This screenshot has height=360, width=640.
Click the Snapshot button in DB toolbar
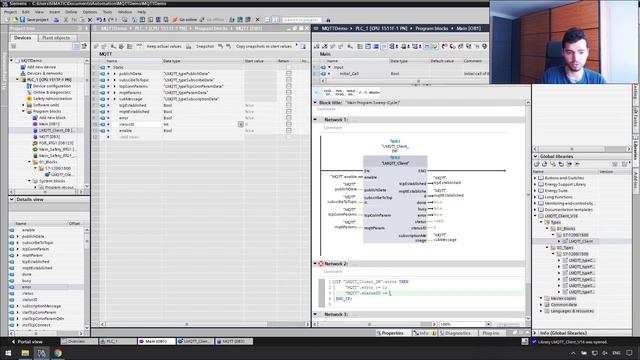coord(205,47)
